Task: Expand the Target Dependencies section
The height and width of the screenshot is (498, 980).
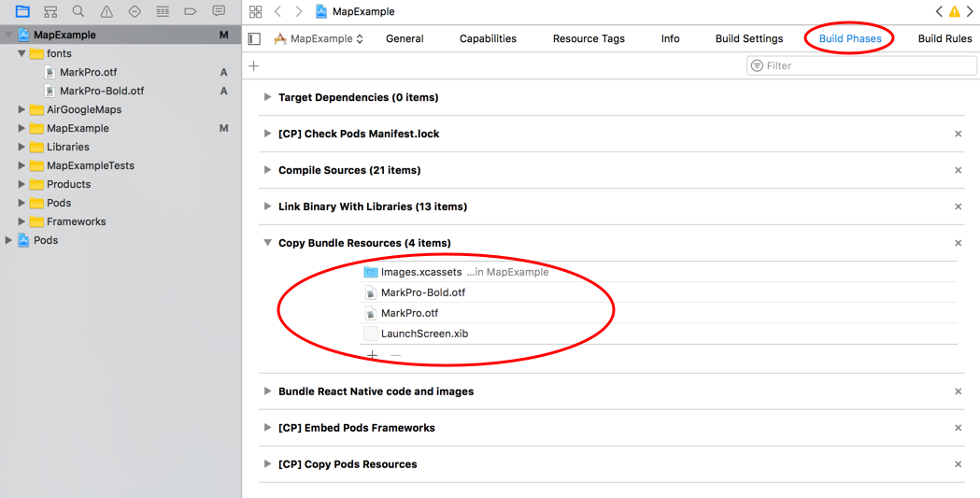Action: 267,97
